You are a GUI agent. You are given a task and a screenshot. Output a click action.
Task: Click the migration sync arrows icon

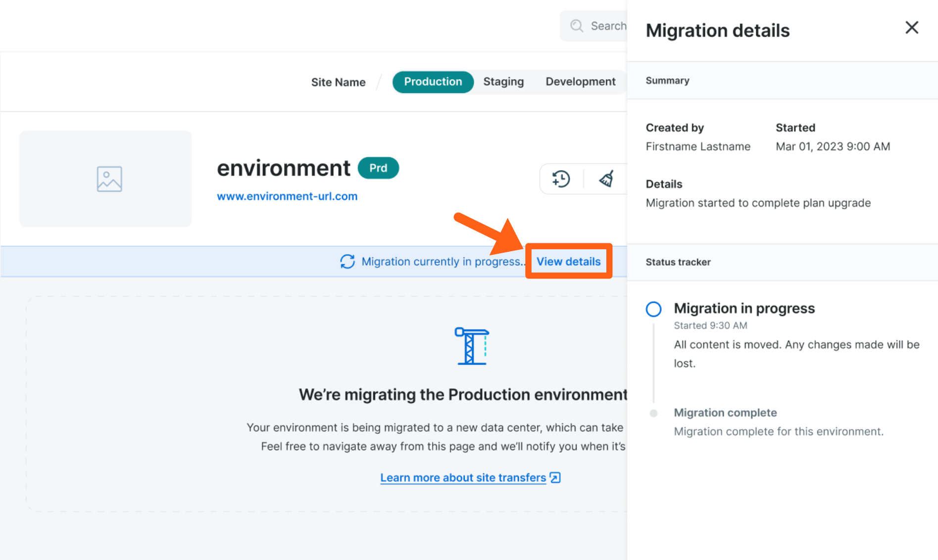pyautogui.click(x=347, y=262)
